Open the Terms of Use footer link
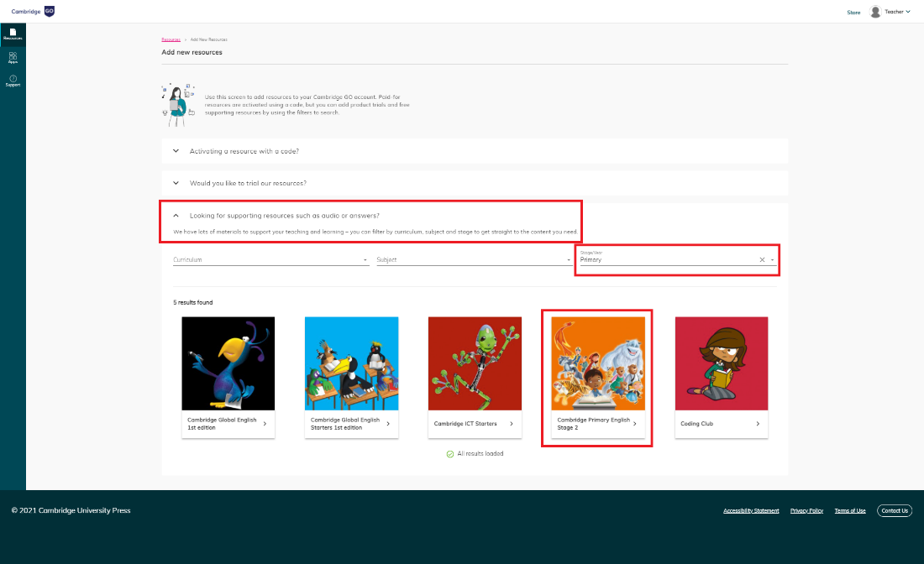924x564 pixels. (x=850, y=511)
